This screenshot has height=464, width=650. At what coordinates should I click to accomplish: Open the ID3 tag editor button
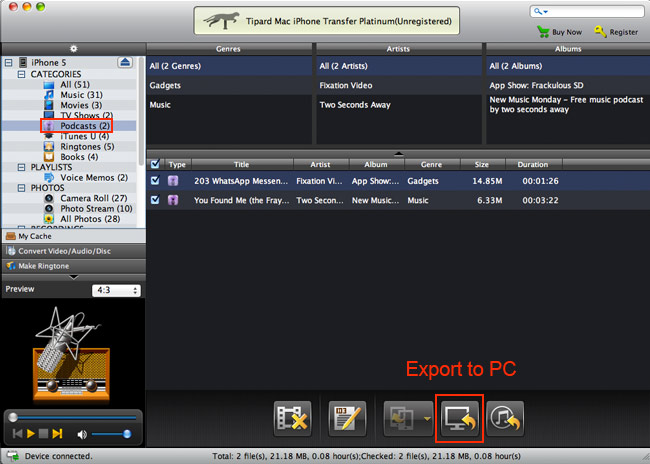tap(347, 418)
